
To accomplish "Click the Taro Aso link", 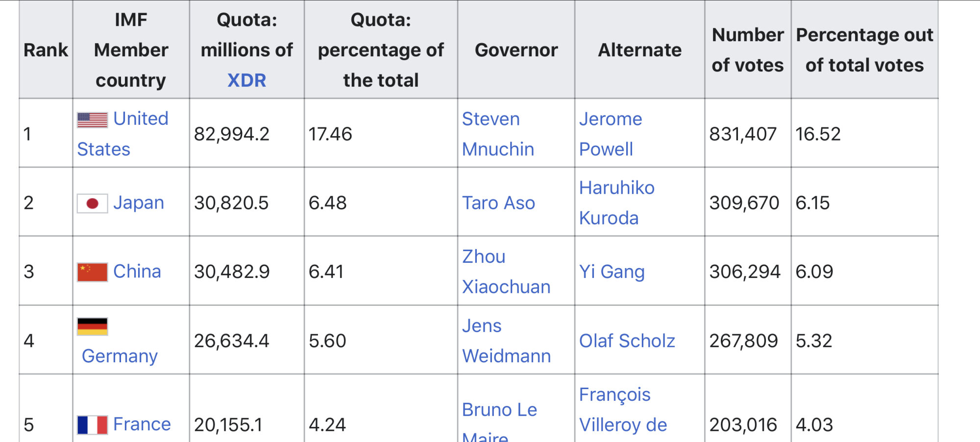I will pyautogui.click(x=498, y=203).
